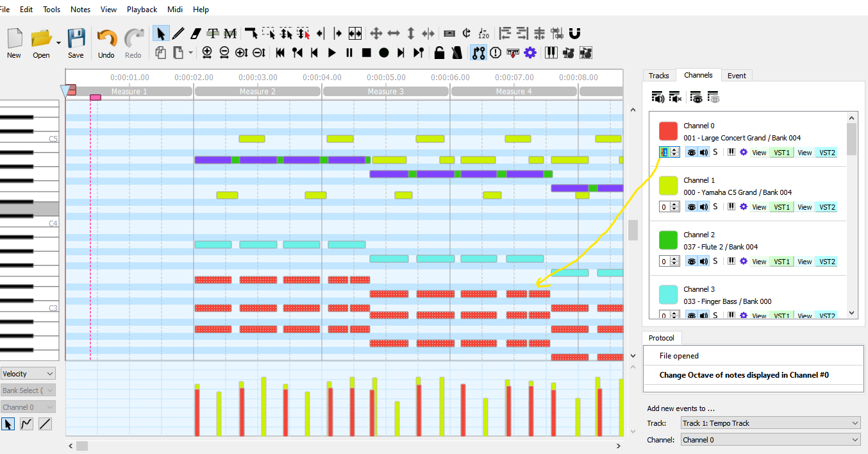Jump back to the beginning
The width and height of the screenshot is (868, 454).
pos(280,53)
